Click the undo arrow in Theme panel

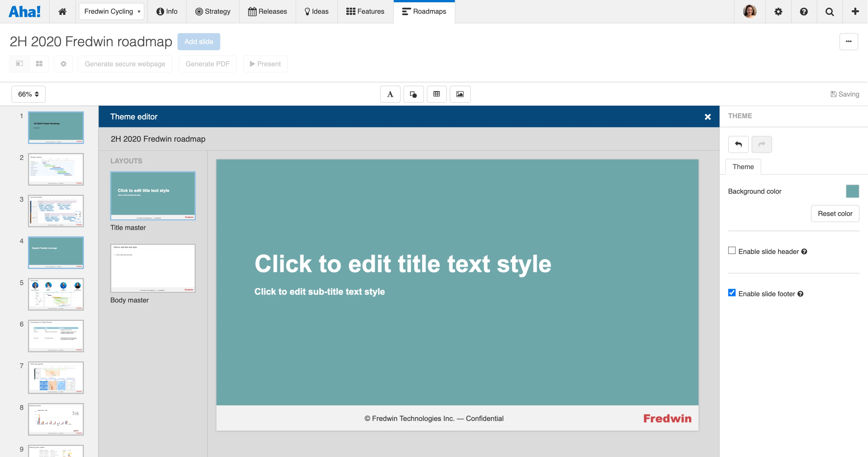pos(738,144)
